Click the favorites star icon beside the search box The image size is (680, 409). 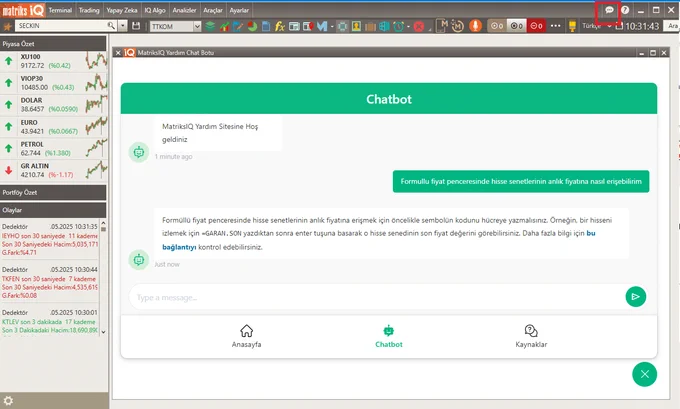coord(7,26)
